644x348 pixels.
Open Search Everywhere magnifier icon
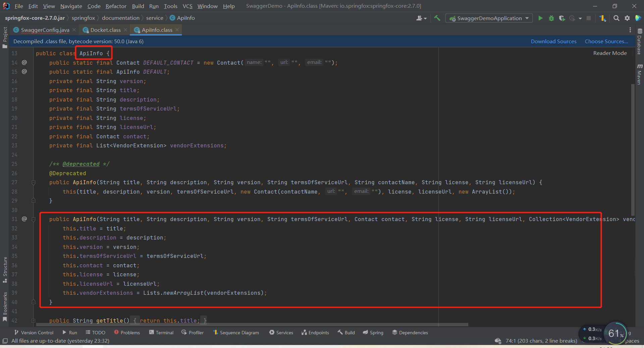[x=616, y=18]
